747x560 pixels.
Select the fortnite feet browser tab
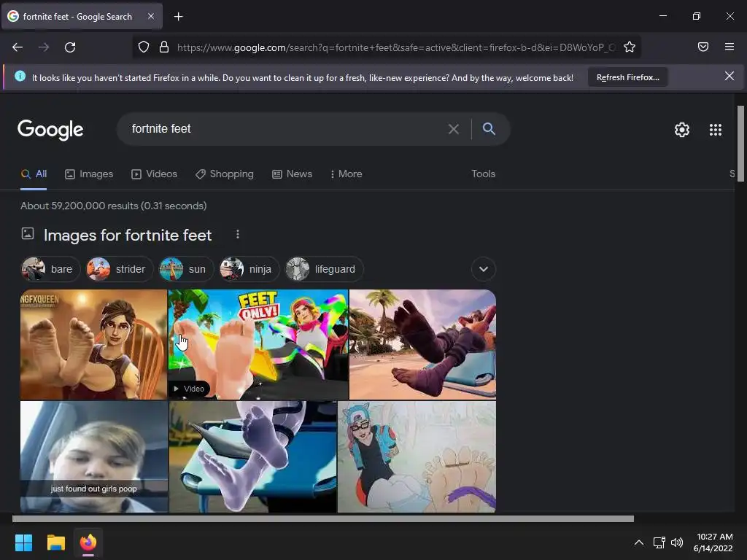pos(82,17)
